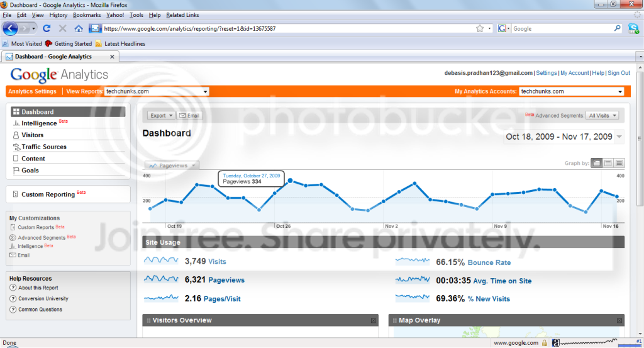644x348 pixels.
Task: Open the All Visits segments dropdown
Action: tap(602, 115)
